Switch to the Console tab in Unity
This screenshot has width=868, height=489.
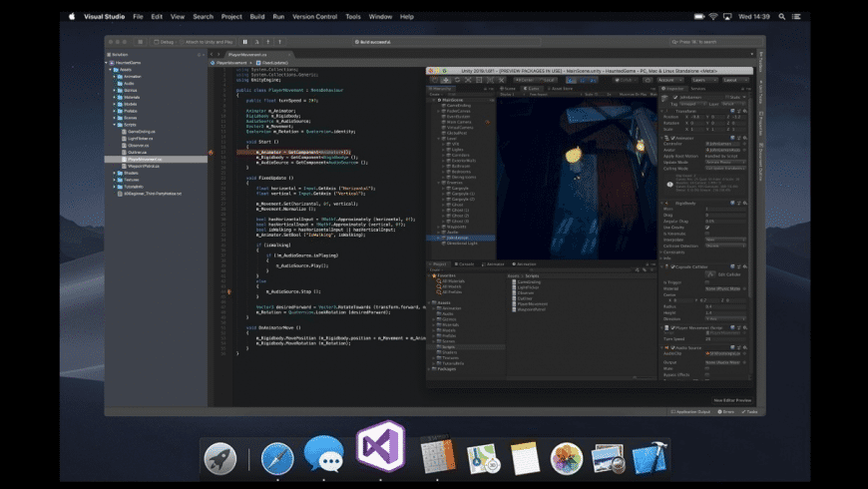pyautogui.click(x=465, y=264)
